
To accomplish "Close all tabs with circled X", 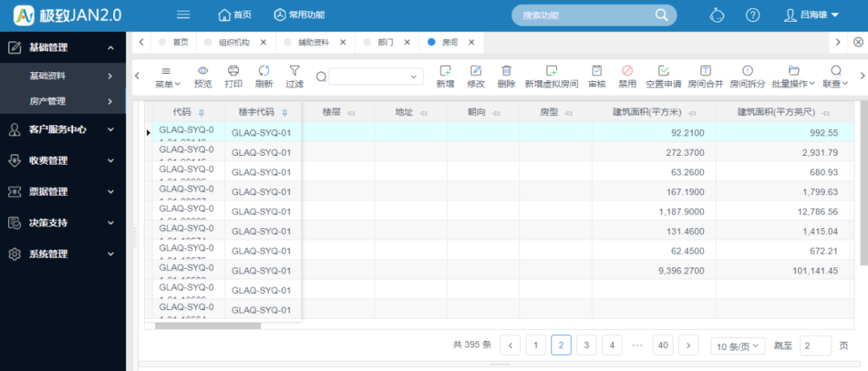I will tap(858, 42).
